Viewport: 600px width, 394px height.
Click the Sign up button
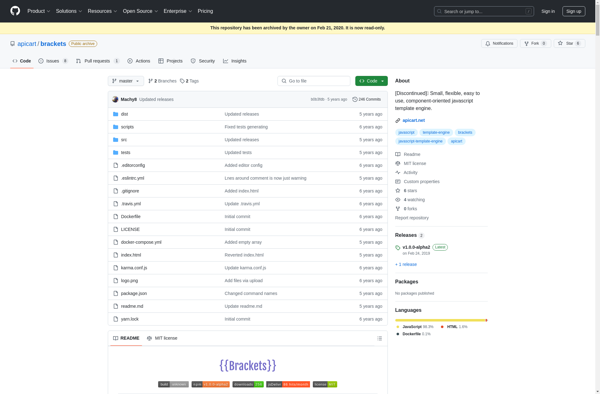(x=574, y=11)
